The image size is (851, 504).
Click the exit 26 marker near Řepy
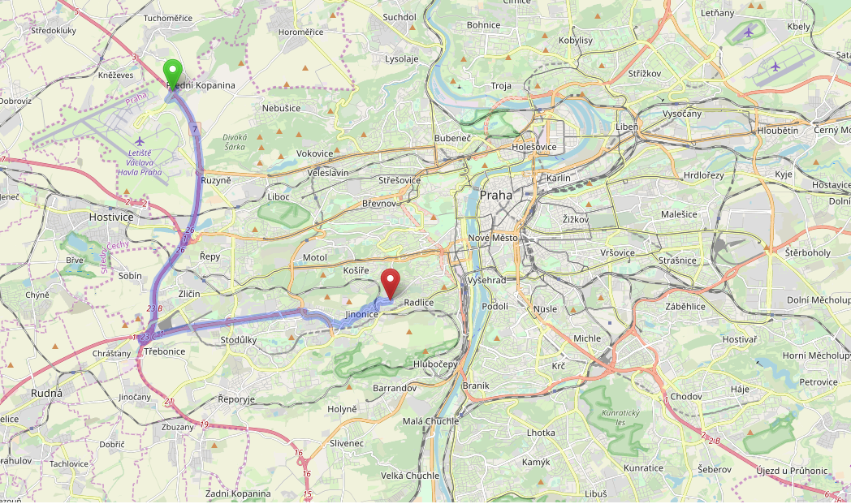coord(181,250)
